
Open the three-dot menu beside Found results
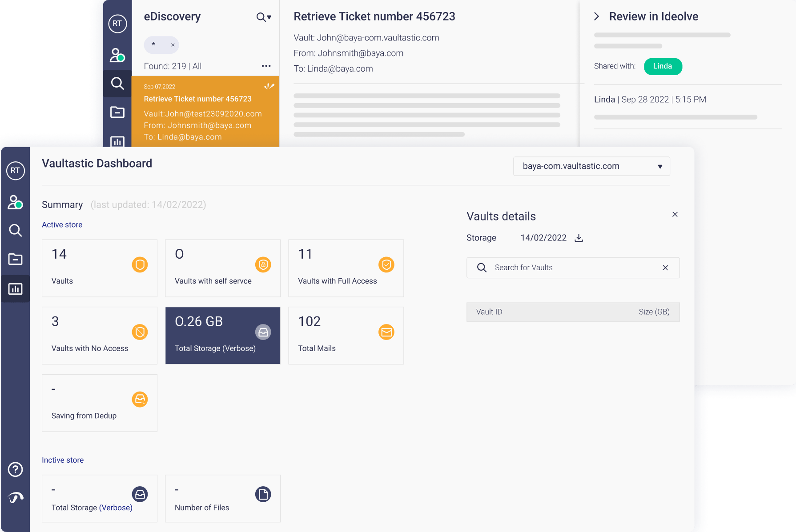coord(266,66)
